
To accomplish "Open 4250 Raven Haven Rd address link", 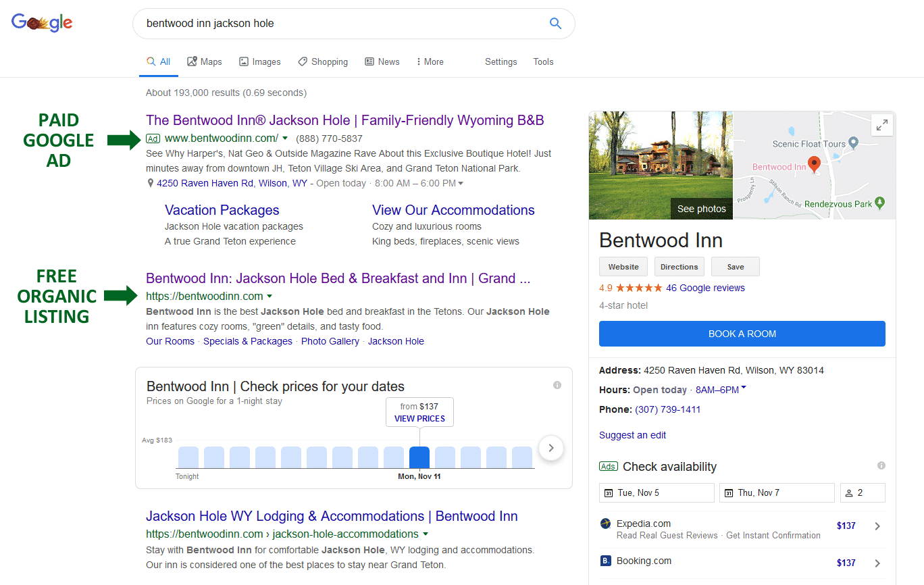I will [x=232, y=183].
